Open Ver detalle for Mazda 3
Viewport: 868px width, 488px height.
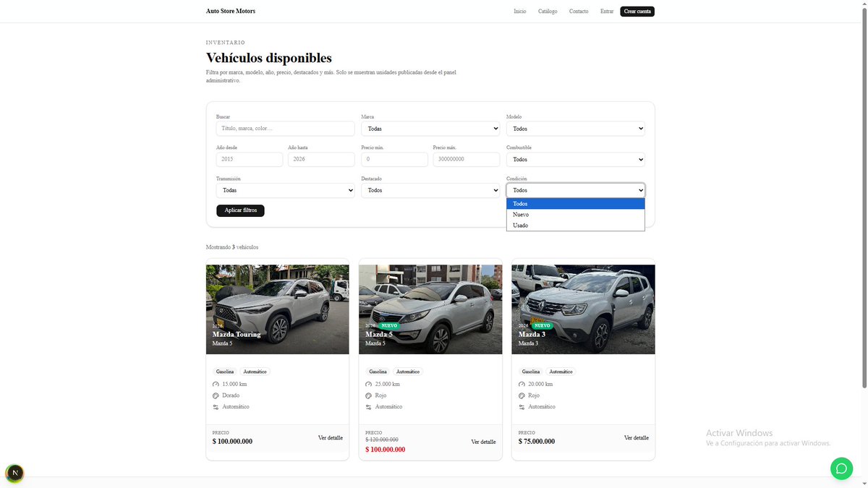(637, 438)
